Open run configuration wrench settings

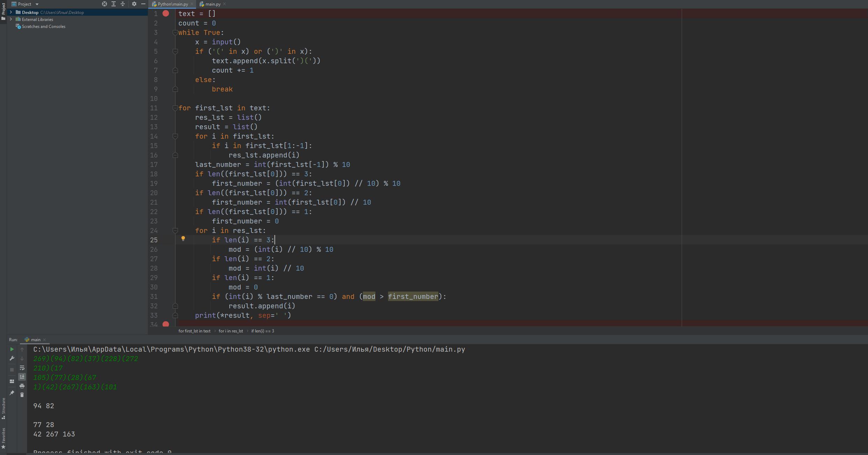(12, 359)
